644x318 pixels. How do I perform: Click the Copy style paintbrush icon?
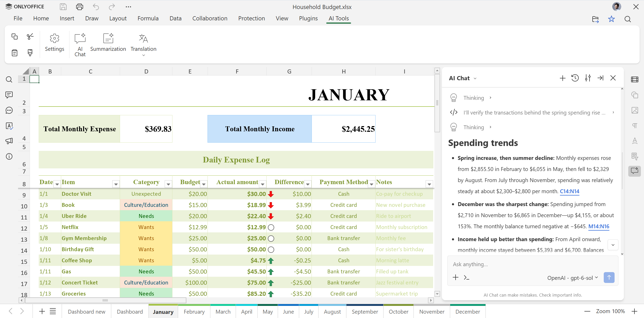(x=30, y=53)
